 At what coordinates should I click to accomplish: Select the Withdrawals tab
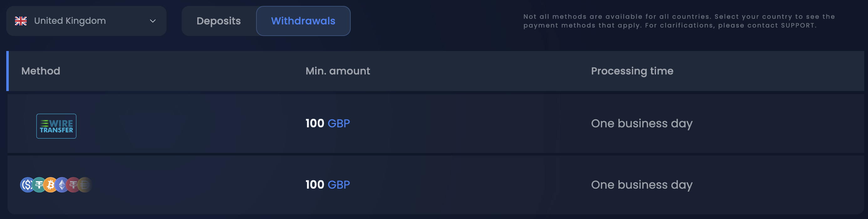coord(303,21)
